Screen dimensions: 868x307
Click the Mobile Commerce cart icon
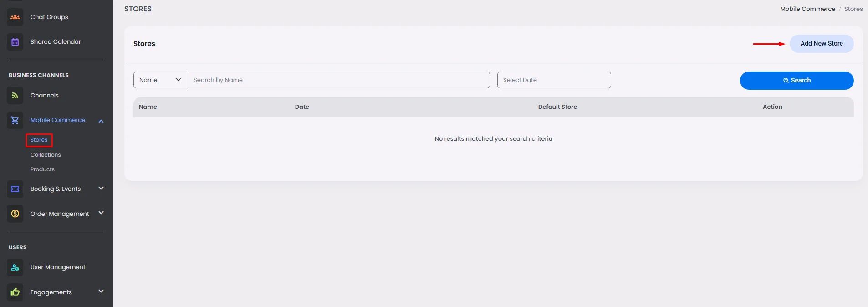15,120
